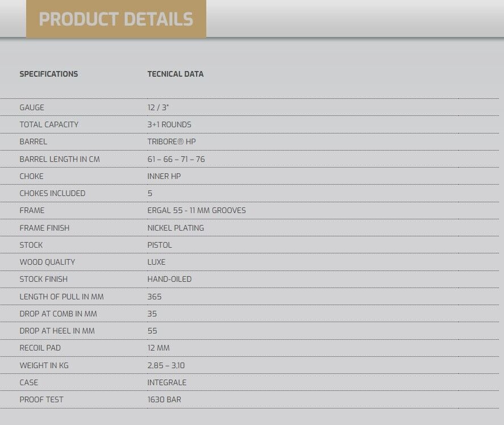This screenshot has height=425, width=504.
Task: Click the Gauge row label
Action: tap(32, 107)
